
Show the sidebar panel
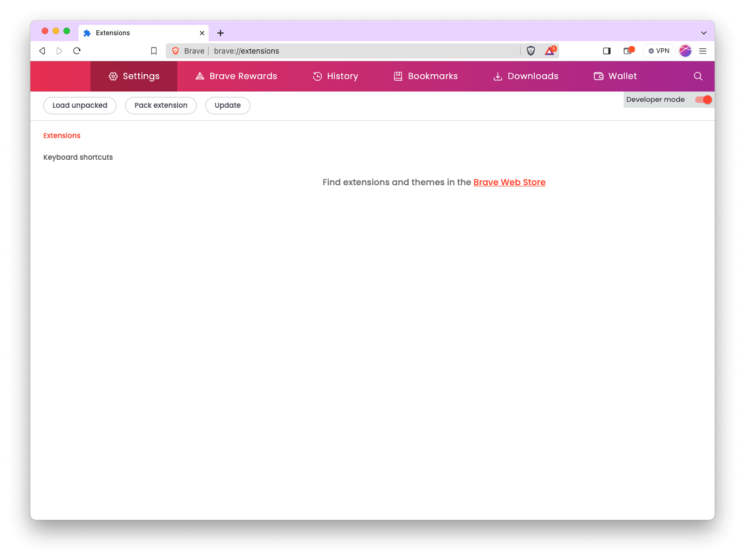(607, 51)
